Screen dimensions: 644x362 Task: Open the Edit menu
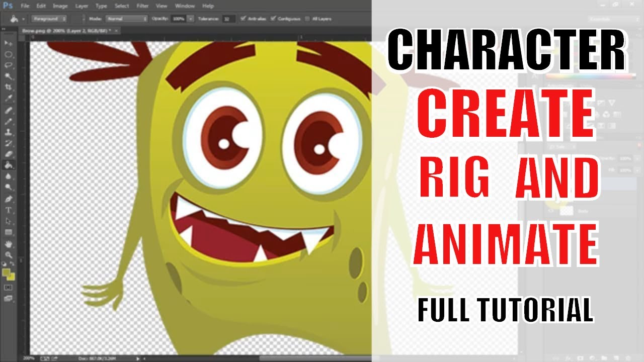(41, 6)
